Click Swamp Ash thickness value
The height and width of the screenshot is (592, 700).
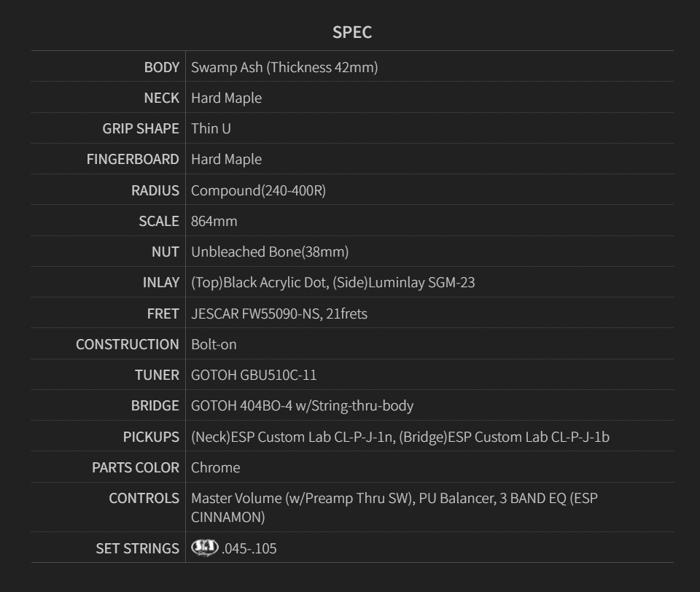pos(284,67)
